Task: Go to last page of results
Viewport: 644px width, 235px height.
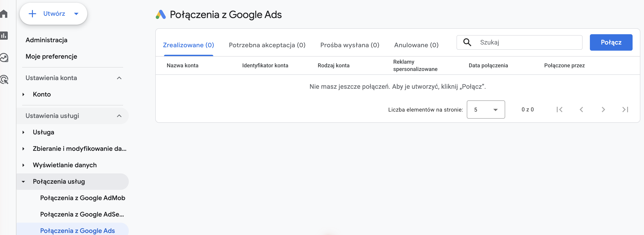Action: [625, 109]
